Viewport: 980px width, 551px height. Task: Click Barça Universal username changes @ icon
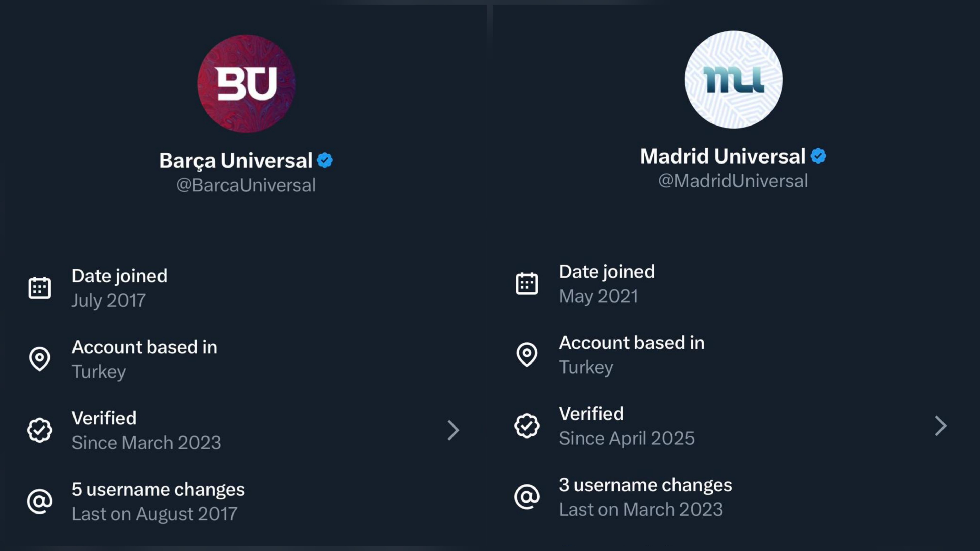pos(40,501)
